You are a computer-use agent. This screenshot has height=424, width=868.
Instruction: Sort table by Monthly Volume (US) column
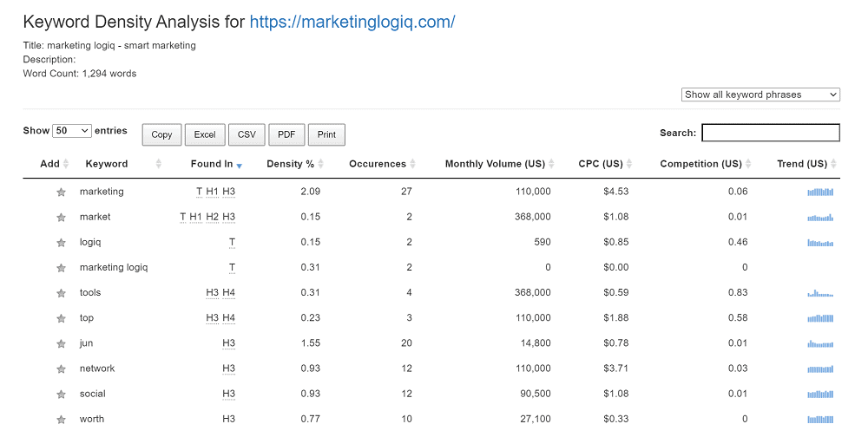pos(500,164)
